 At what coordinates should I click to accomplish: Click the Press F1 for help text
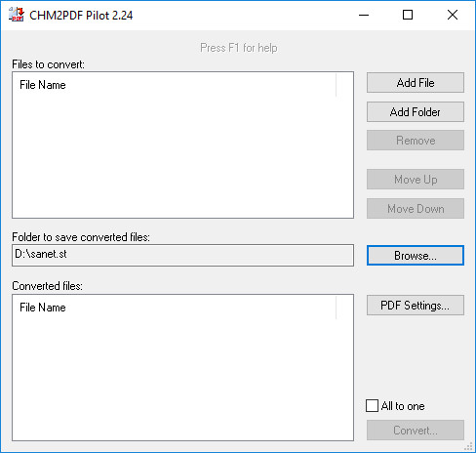click(x=239, y=48)
